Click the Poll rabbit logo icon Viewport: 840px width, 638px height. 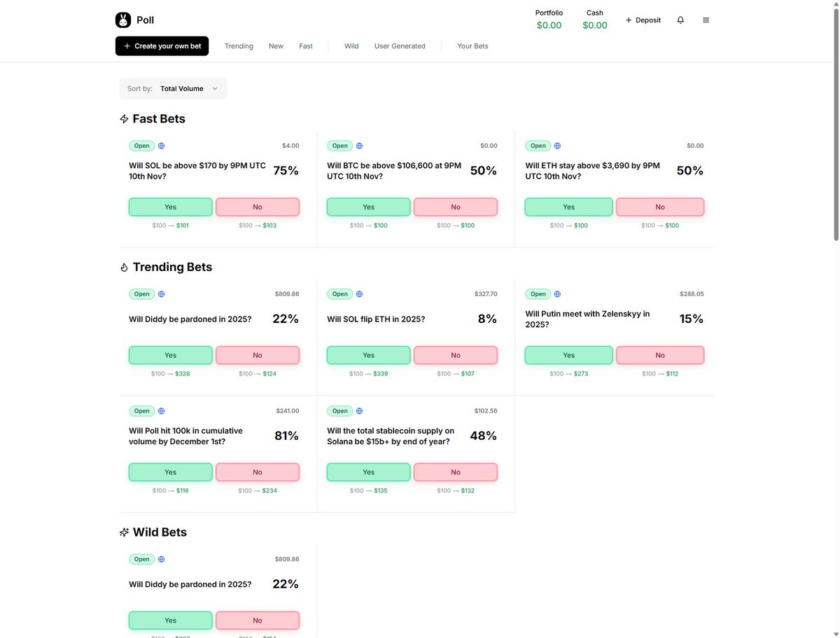click(123, 20)
